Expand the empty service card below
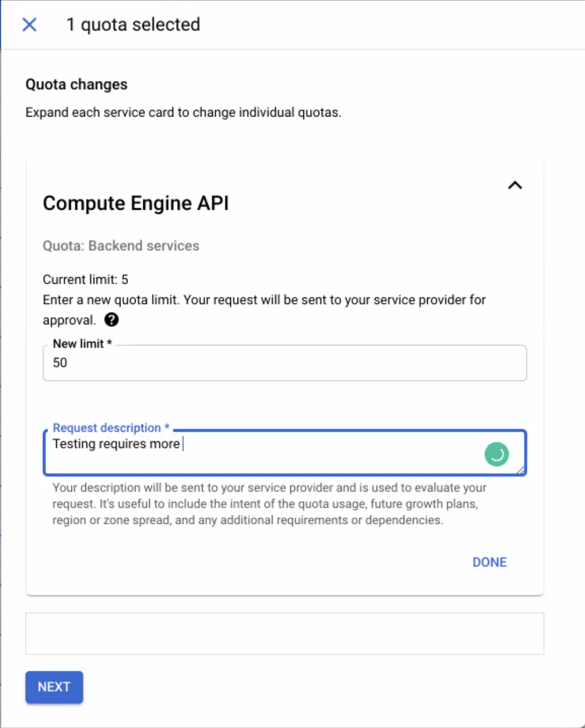Viewport: 585px width, 728px height. tap(284, 633)
